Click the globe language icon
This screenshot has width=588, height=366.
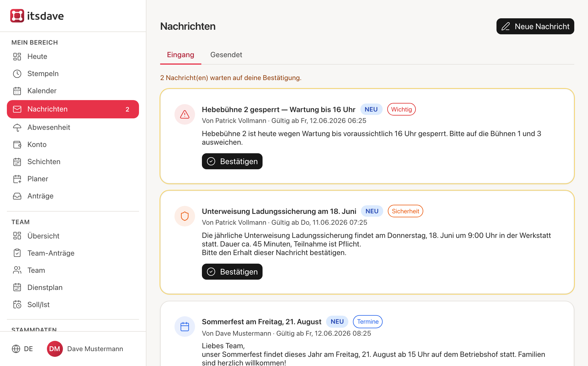16,349
